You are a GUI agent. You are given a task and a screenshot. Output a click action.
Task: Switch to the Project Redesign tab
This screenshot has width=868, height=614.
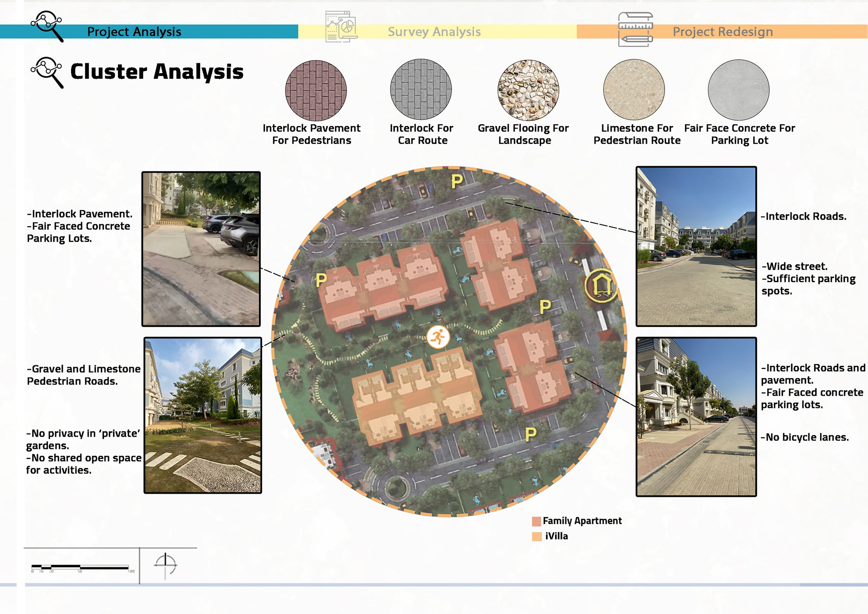point(722,32)
